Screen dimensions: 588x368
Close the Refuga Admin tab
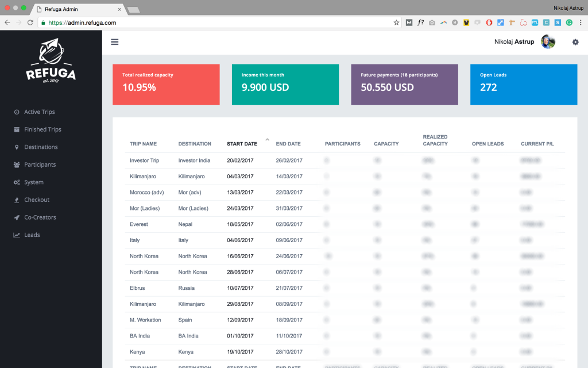point(119,9)
